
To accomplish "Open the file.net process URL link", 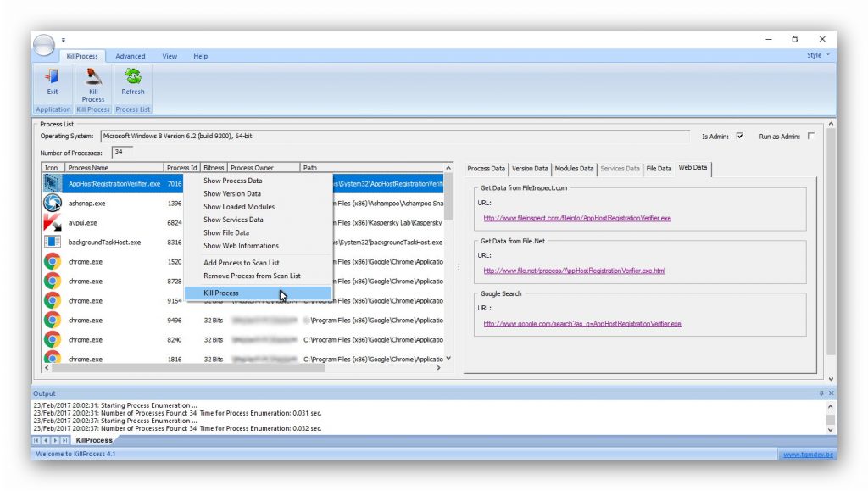I will click(x=575, y=271).
